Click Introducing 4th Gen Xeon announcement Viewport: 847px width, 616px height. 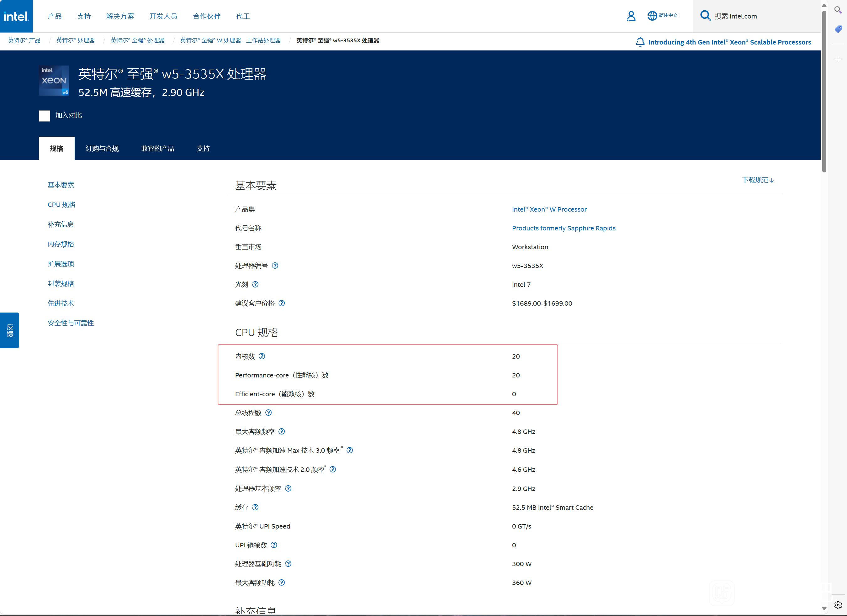[x=730, y=42]
